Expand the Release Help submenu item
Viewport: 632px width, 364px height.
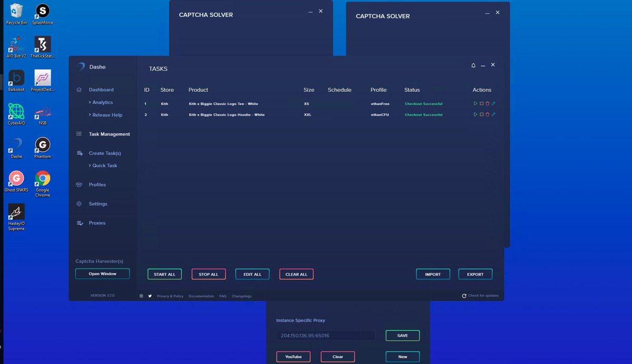click(x=105, y=115)
